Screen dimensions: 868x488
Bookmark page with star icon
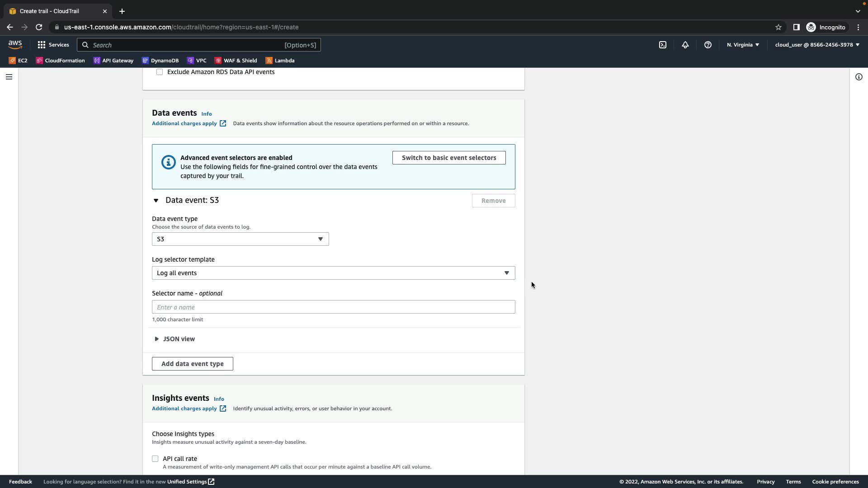click(778, 27)
